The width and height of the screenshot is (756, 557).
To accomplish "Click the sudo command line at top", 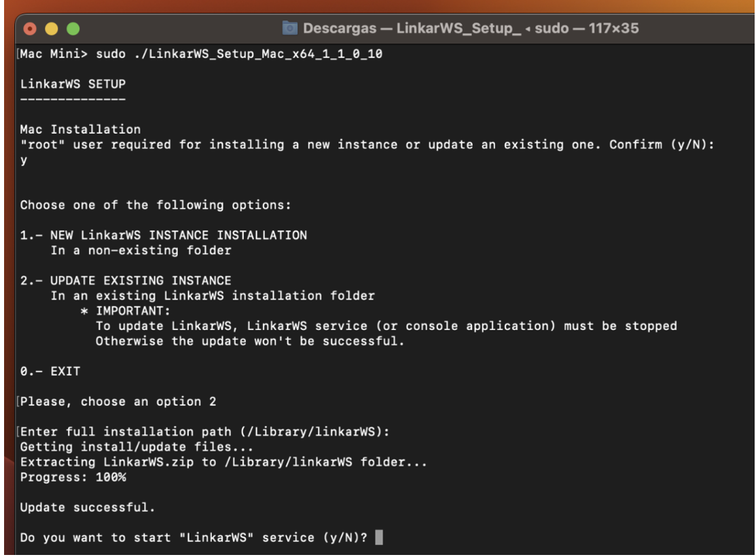I will pyautogui.click(x=201, y=54).
